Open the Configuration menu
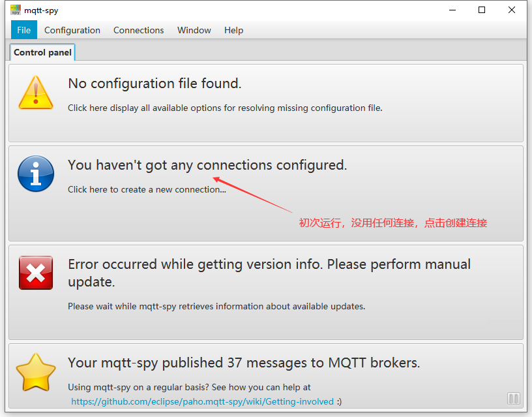This screenshot has width=532, height=417. click(x=72, y=30)
